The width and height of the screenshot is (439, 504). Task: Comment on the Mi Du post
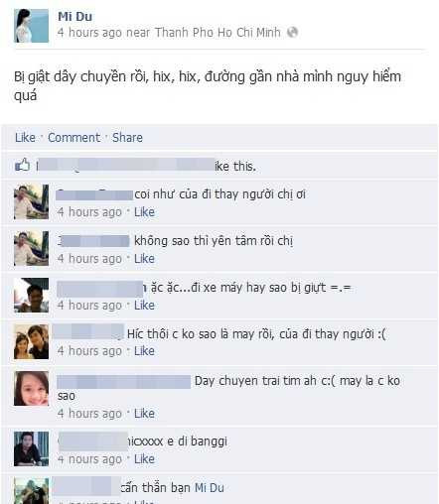tap(73, 138)
